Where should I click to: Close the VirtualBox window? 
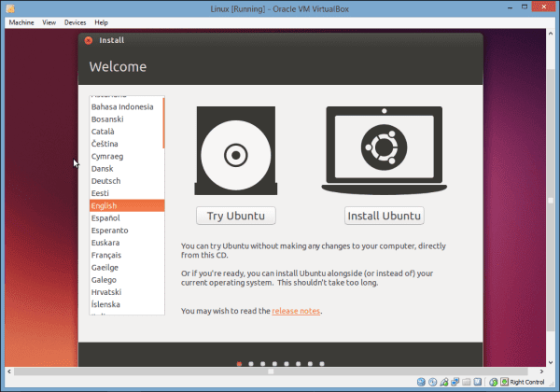(x=544, y=7)
